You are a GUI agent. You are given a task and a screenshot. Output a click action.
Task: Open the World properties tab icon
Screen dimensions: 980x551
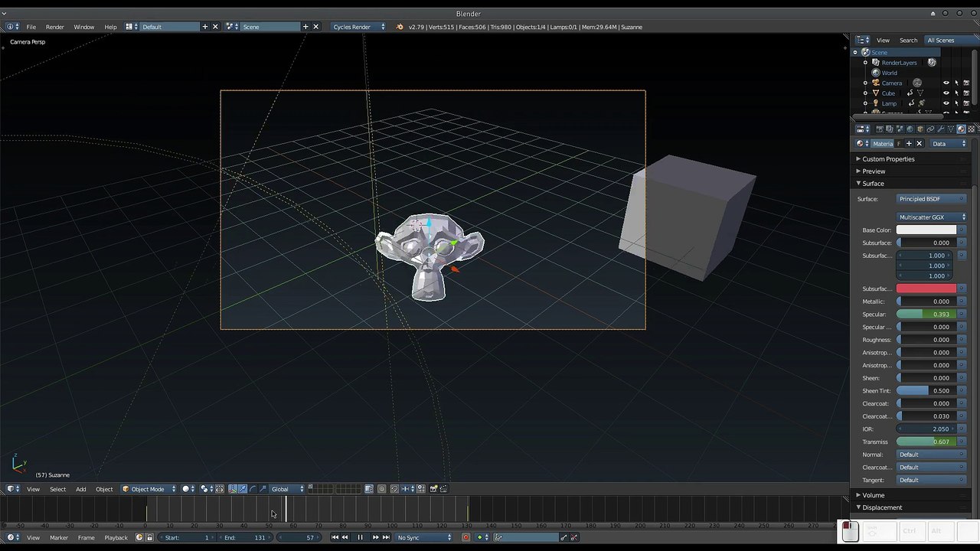click(910, 129)
